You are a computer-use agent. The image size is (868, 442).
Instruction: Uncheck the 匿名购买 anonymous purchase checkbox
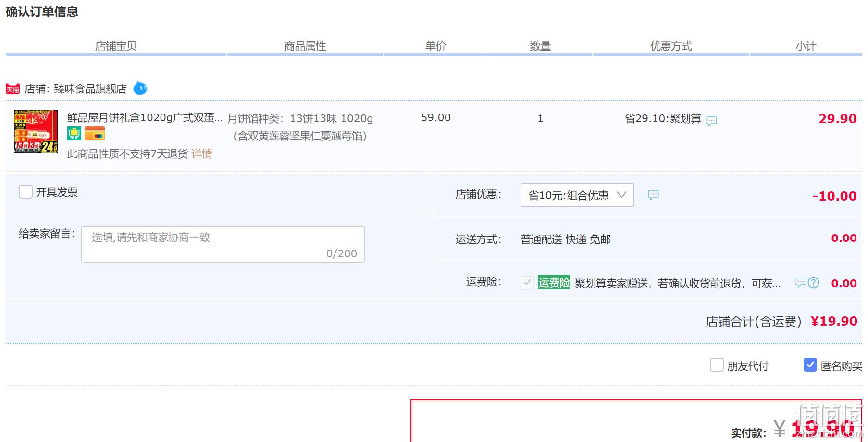point(810,365)
